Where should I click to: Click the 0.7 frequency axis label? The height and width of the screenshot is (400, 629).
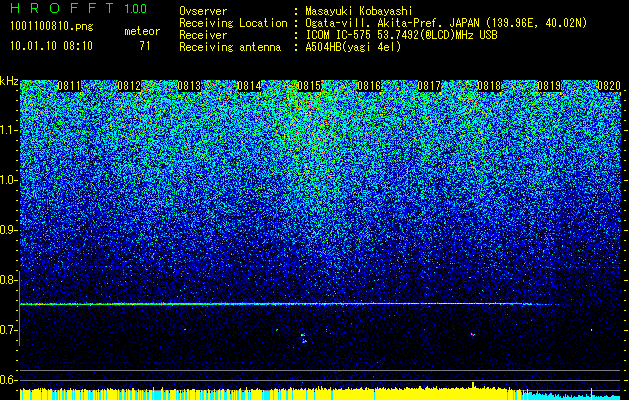[x=9, y=330]
